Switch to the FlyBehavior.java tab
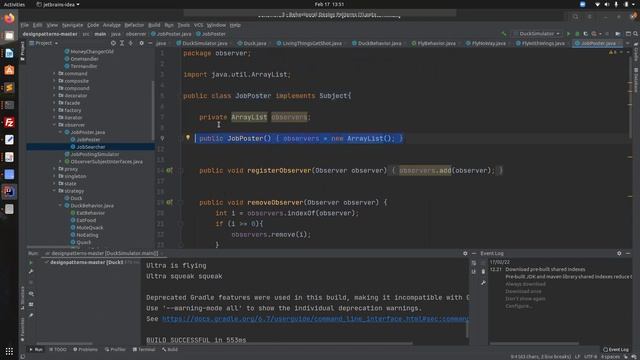Image resolution: width=640 pixels, height=360 pixels. coord(433,43)
